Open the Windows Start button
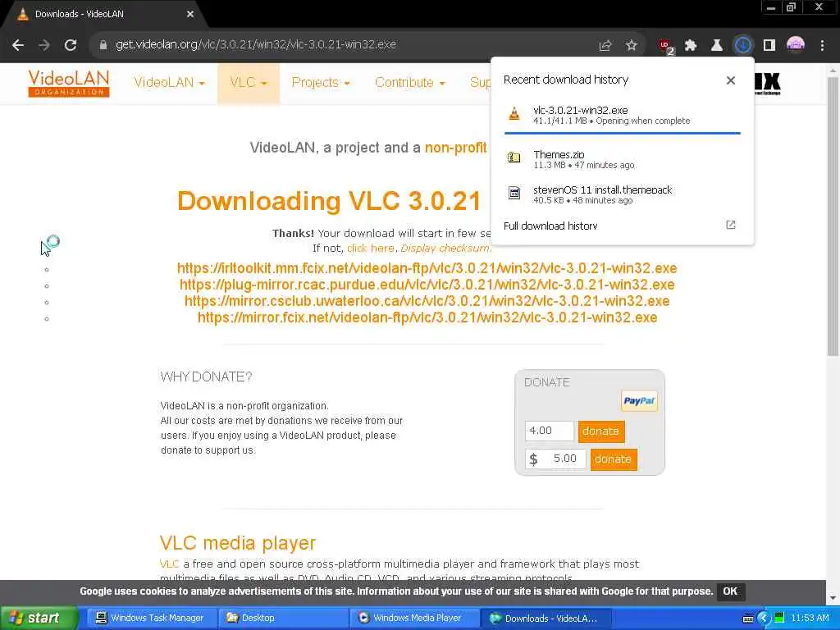 (x=39, y=619)
